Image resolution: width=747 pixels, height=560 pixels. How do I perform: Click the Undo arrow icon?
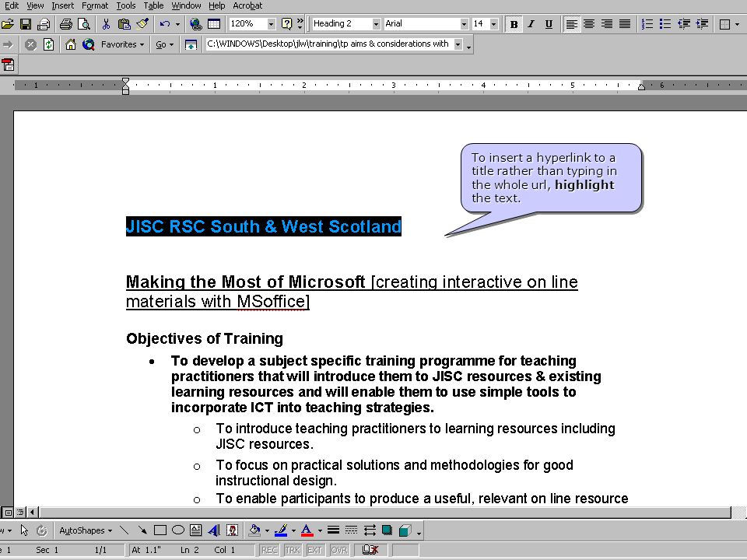165,24
